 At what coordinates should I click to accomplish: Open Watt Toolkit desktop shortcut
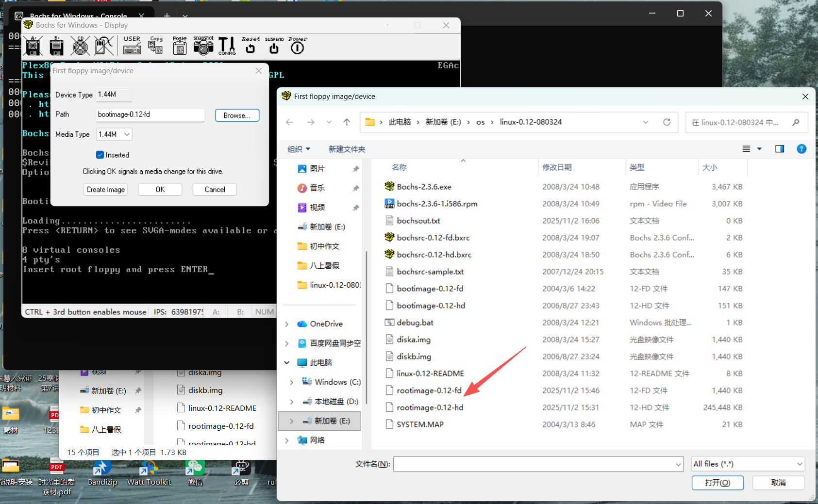click(149, 473)
